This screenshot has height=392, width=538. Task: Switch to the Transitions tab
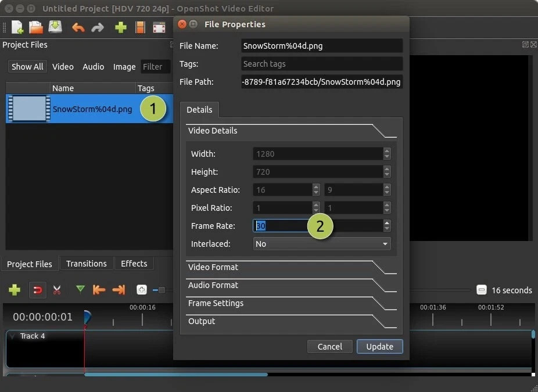tap(86, 263)
